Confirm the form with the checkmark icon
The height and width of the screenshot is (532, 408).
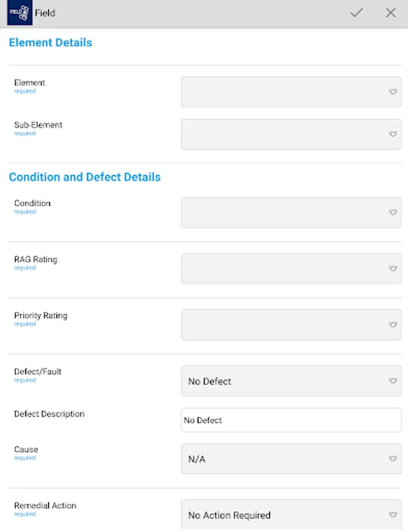357,12
